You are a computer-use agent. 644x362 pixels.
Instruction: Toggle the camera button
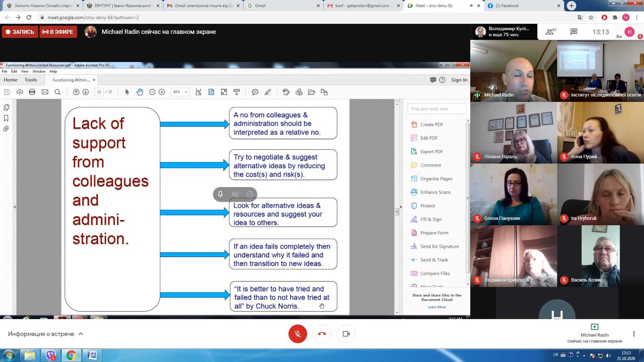346,334
